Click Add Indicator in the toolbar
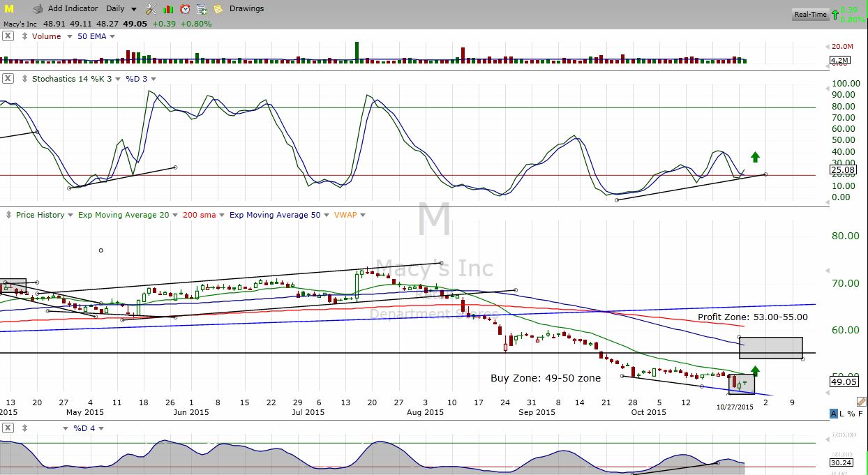Viewport: 868px width, 475px height. click(x=73, y=8)
